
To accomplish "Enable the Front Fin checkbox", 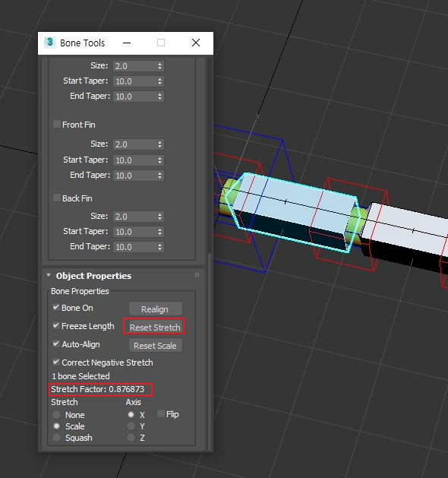I will coord(56,124).
